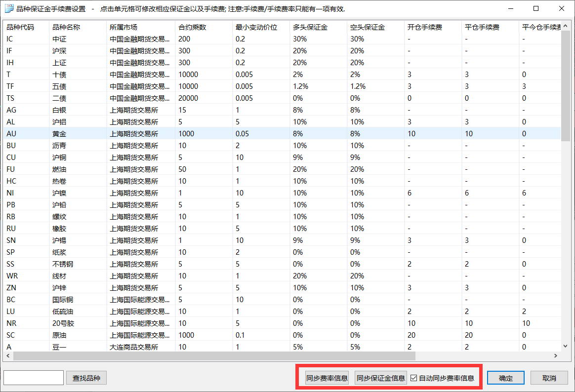Click 所属市场 cell in IC row
Screen dimensions: 575x392
coord(141,39)
